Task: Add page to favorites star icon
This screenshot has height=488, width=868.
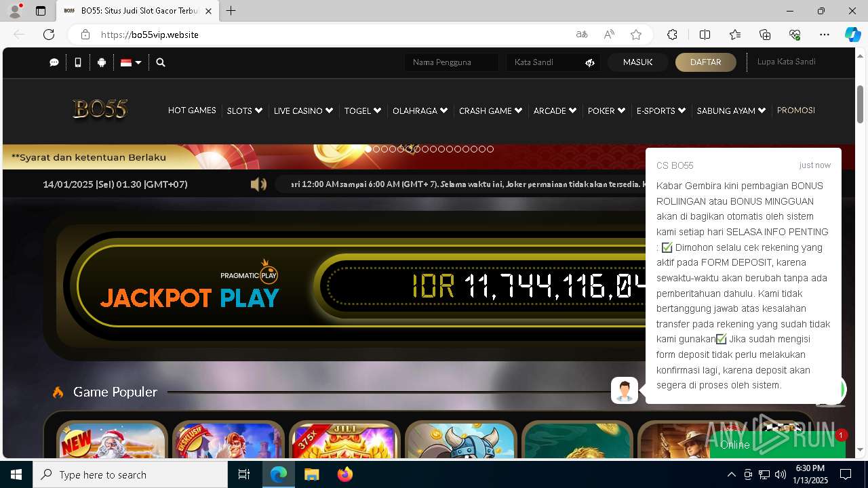Action: click(636, 35)
